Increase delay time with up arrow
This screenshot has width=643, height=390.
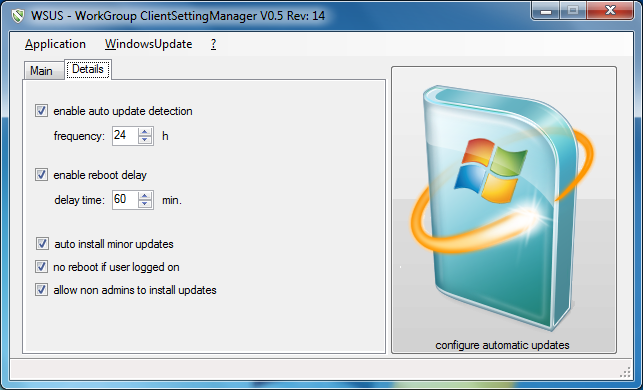[x=145, y=196]
